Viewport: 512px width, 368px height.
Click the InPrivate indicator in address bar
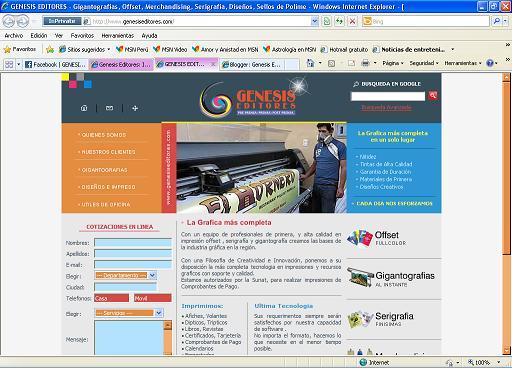point(62,21)
